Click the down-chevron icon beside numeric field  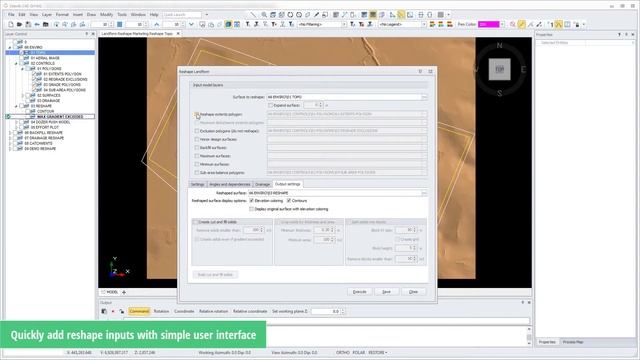191,24
